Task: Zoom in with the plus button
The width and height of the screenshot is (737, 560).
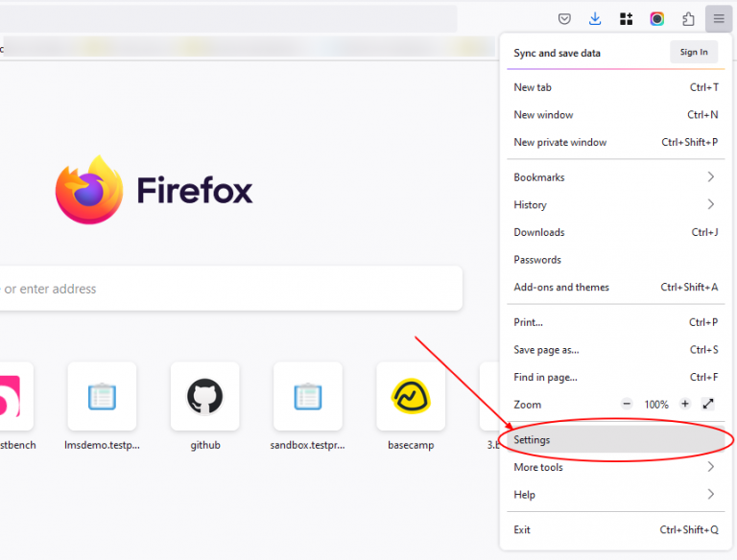Action: coord(685,405)
